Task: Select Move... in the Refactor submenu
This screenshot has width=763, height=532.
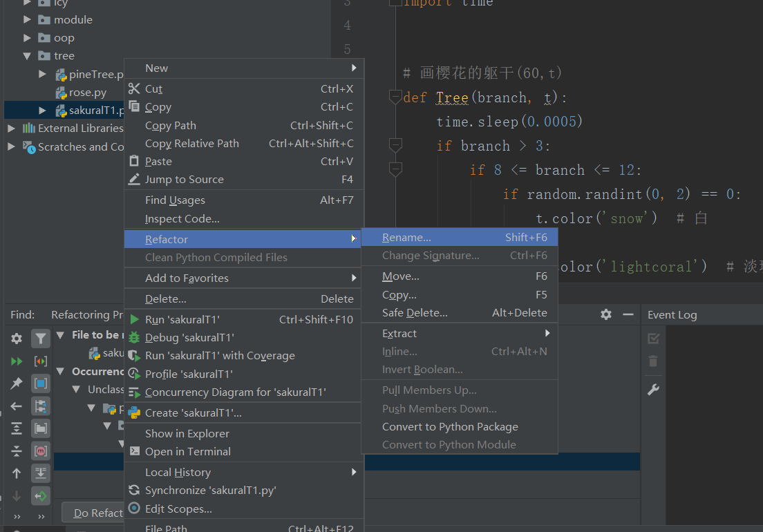Action: point(460,276)
